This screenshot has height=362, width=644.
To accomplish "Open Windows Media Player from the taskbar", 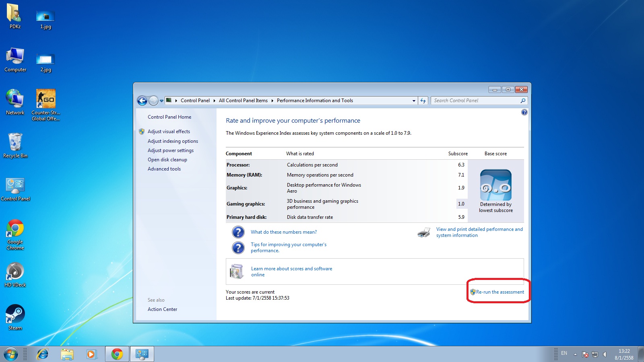I will click(x=92, y=354).
